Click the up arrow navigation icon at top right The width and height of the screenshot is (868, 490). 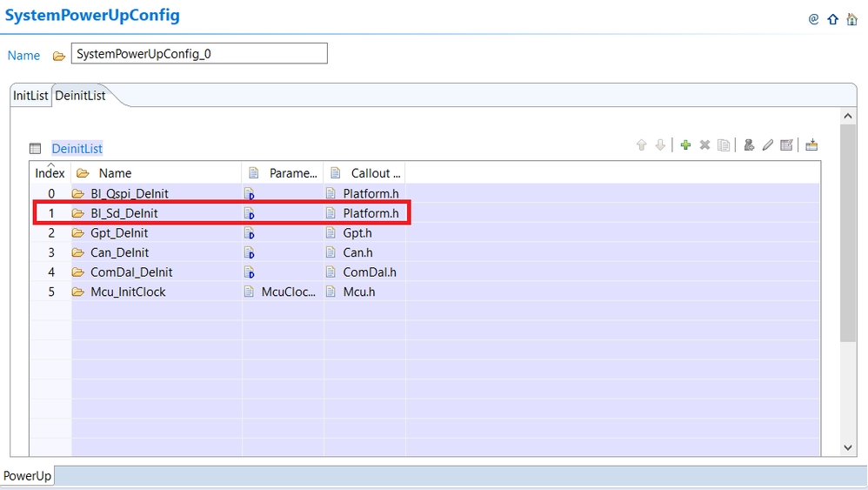832,19
